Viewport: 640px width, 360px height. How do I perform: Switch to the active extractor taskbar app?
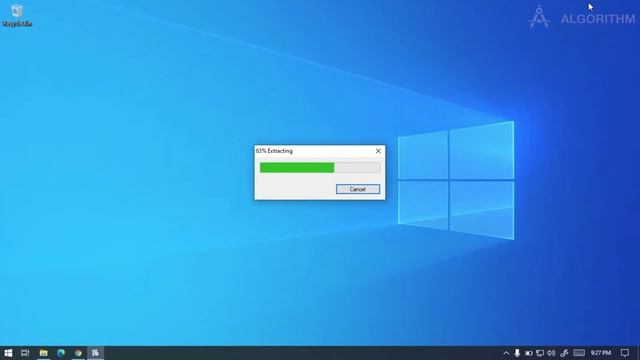(x=96, y=353)
